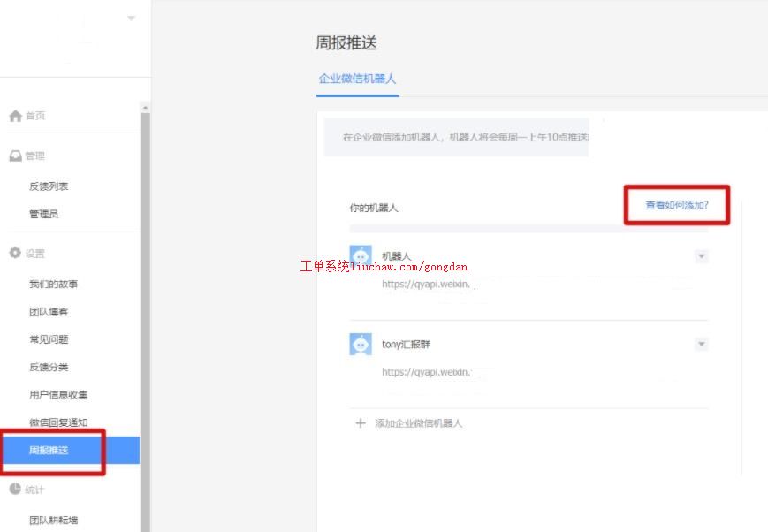Click the gear icon next to 设置
This screenshot has height=532, width=768.
coord(15,253)
